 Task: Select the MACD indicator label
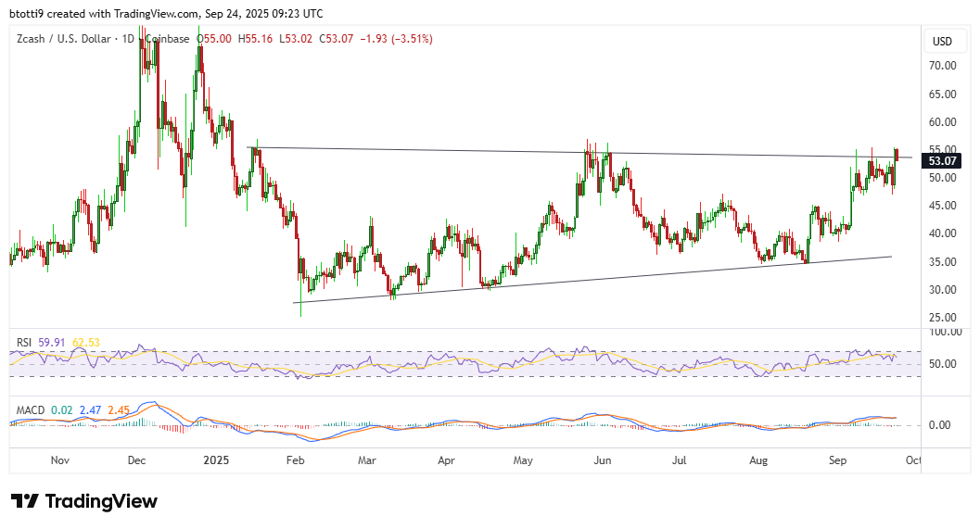[x=31, y=409]
